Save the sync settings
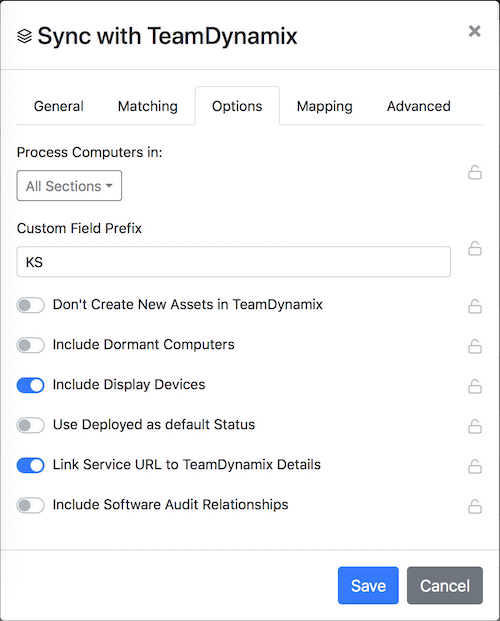The height and width of the screenshot is (621, 500). tap(368, 585)
